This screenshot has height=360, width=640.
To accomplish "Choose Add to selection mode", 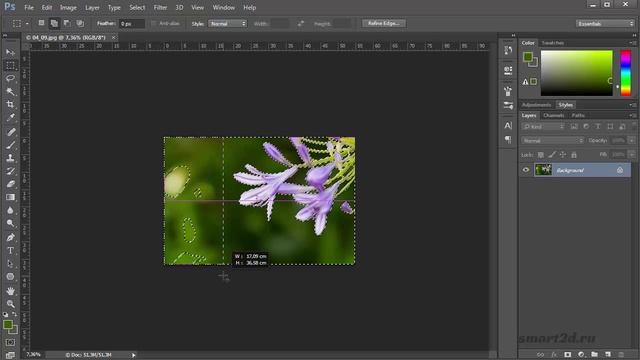I will 54,23.
